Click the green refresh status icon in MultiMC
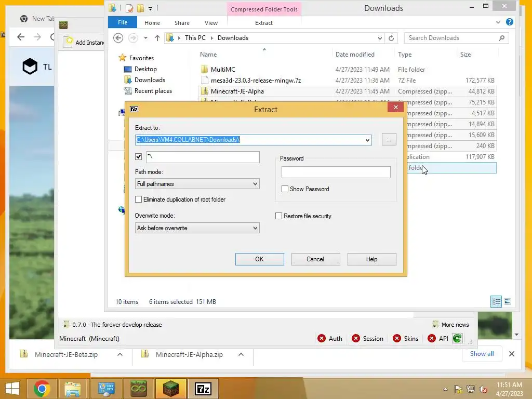 click(x=457, y=338)
